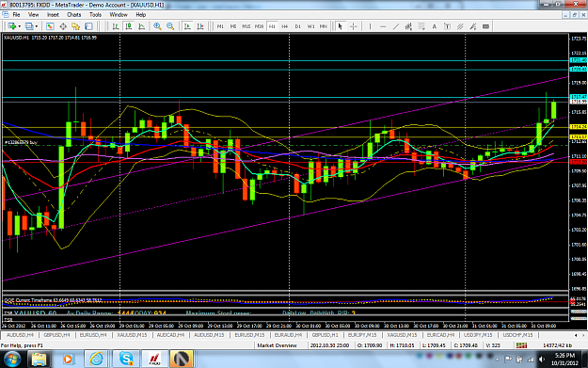Pick the triple parallel lines tool

(460, 26)
